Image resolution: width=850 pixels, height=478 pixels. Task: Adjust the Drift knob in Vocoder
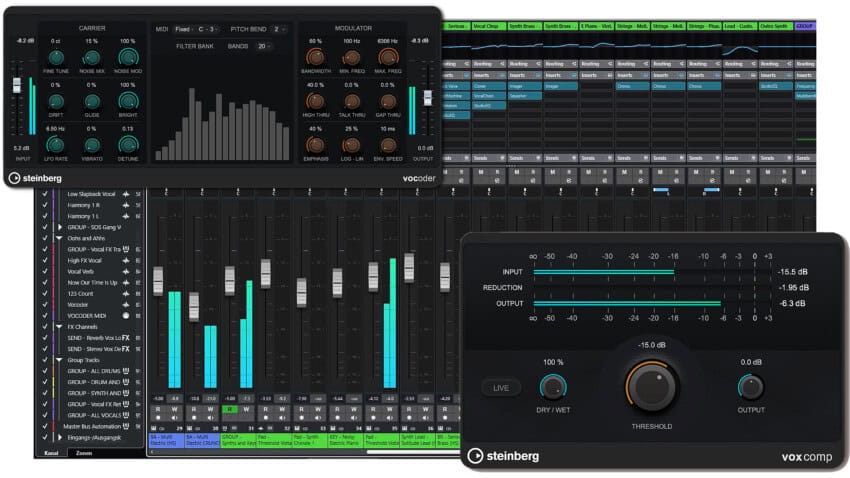tap(56, 101)
